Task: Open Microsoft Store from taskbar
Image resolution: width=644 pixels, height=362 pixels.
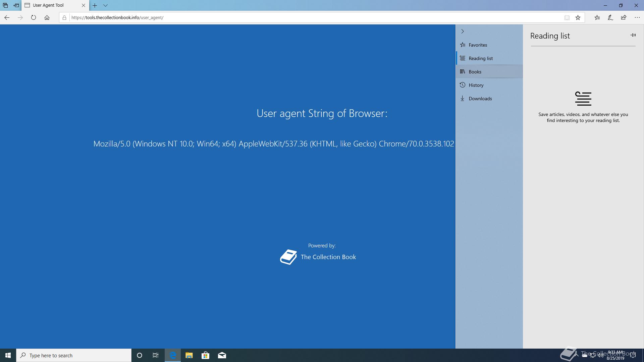Action: coord(205,355)
